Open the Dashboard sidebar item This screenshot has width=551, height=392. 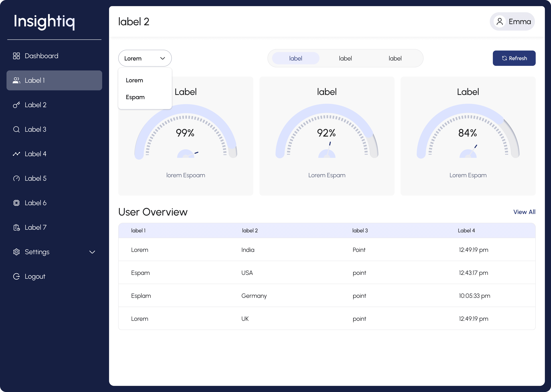[54, 56]
